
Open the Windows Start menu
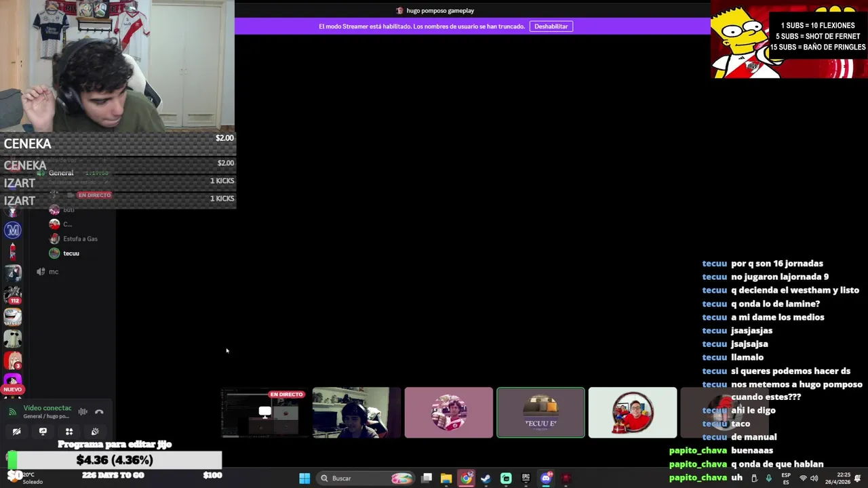[304, 479]
